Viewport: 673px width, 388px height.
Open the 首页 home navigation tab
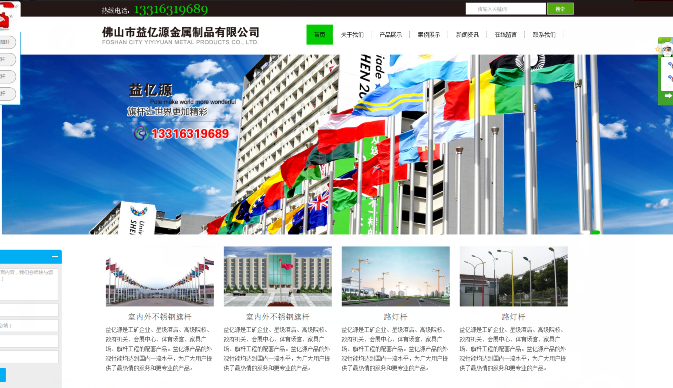click(x=319, y=35)
